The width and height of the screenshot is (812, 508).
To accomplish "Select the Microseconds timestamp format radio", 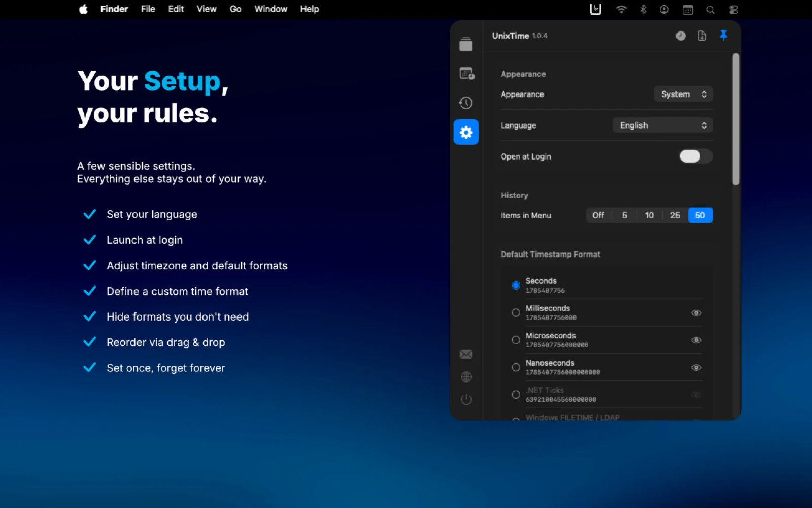I will (x=516, y=340).
